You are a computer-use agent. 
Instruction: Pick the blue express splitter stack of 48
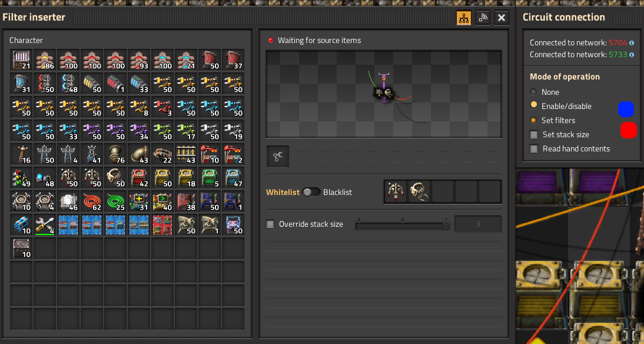(68, 84)
